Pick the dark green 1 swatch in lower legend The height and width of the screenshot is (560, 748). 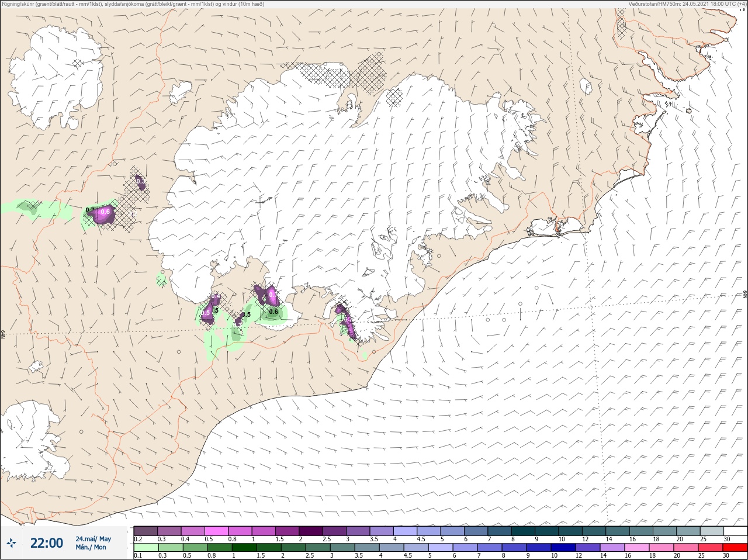[x=243, y=548]
